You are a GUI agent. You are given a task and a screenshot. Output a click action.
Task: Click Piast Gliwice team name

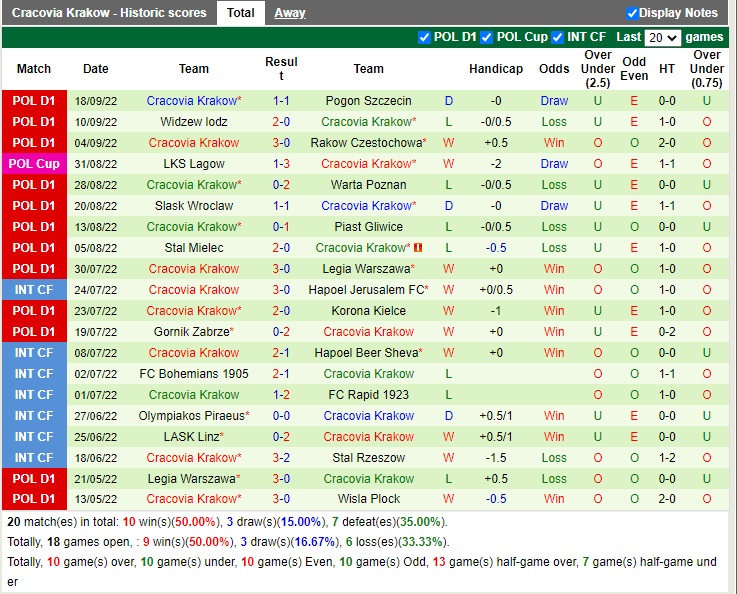pyautogui.click(x=368, y=227)
